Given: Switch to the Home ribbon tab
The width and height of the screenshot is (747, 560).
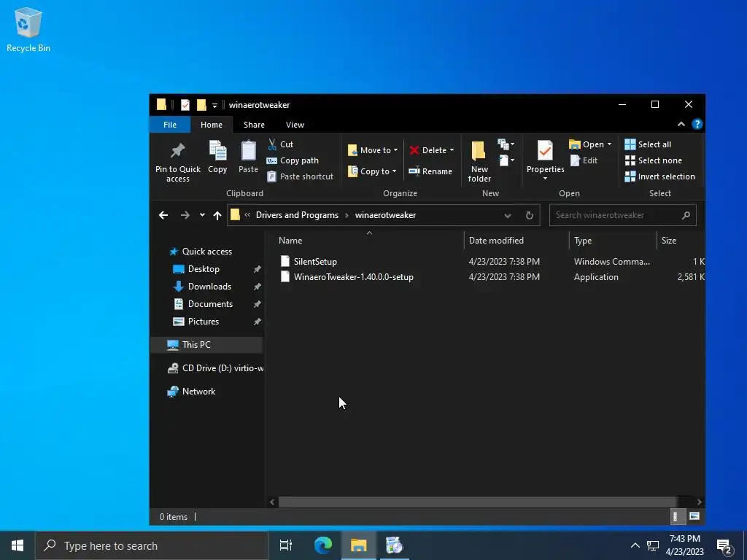Looking at the screenshot, I should pos(212,125).
